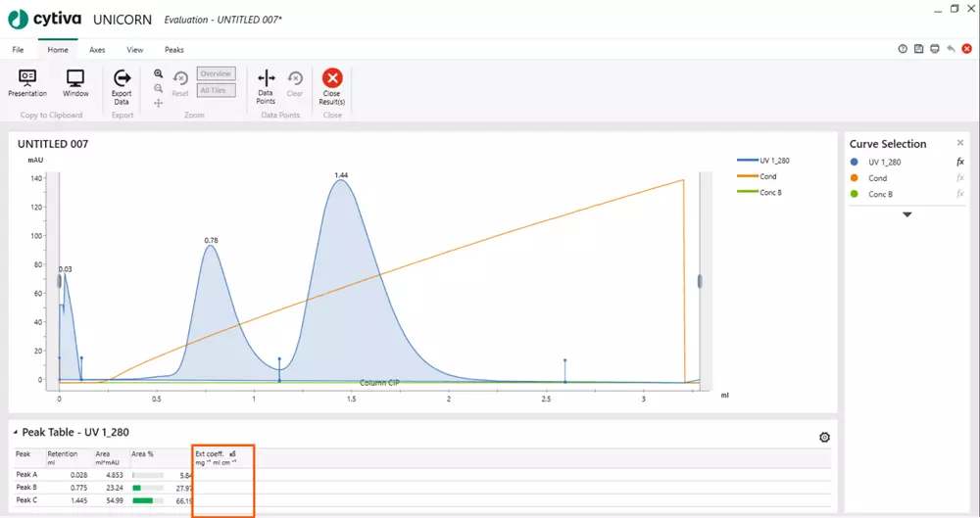Viewport: 980px width, 518px height.
Task: Click the Ext coeff. column header
Action: click(223, 458)
